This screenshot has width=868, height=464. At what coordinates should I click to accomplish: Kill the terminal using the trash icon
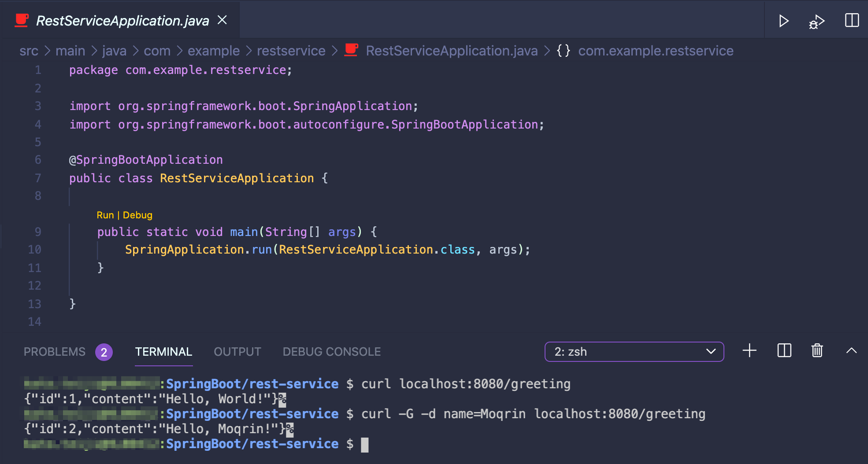(x=817, y=351)
